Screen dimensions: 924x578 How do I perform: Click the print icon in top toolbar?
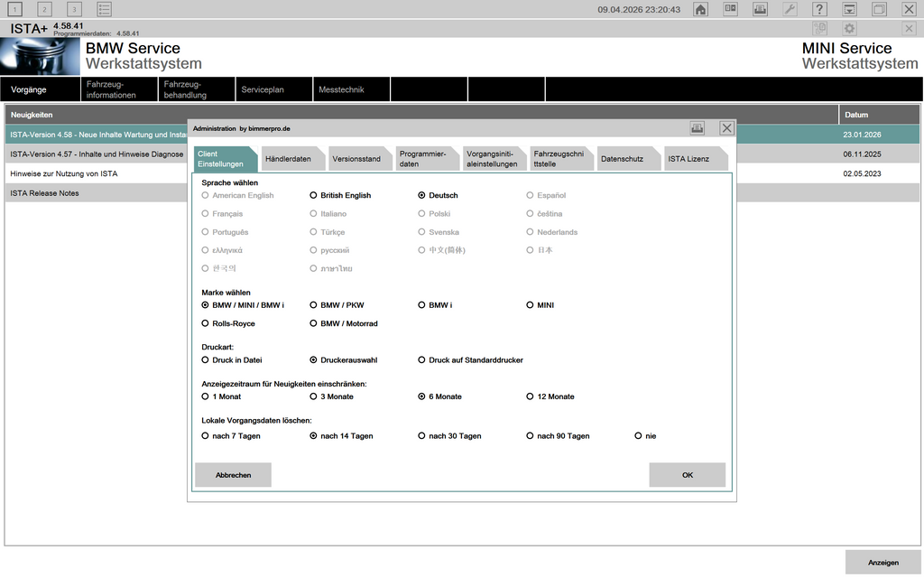tap(760, 9)
